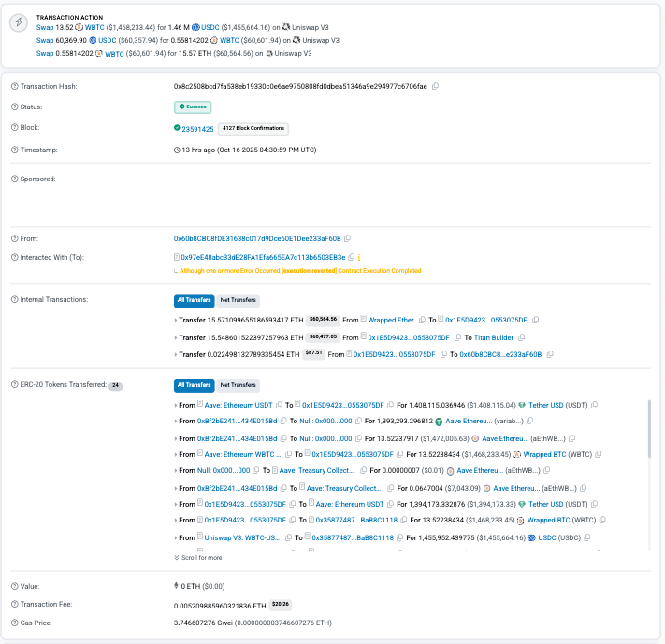Expand the 15.548601522397257963 ETH transfer row
The image size is (665, 644).
pyautogui.click(x=176, y=338)
